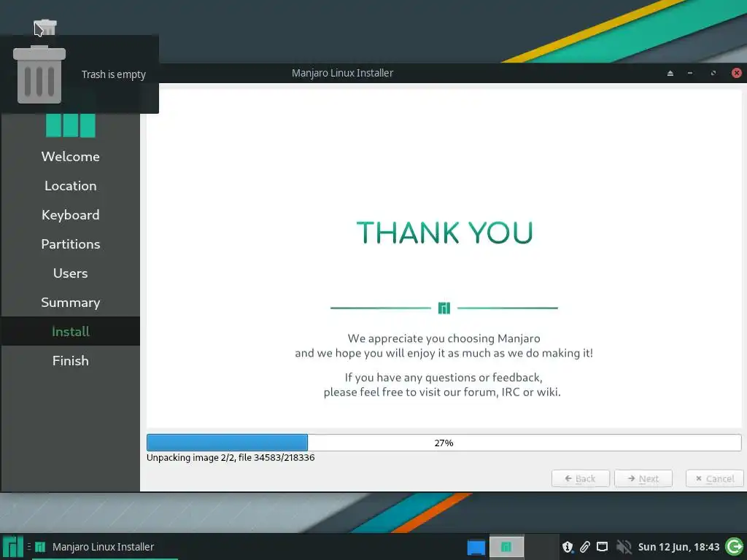Open the clock showing Sun 12 Jun, 18:43

click(678, 547)
